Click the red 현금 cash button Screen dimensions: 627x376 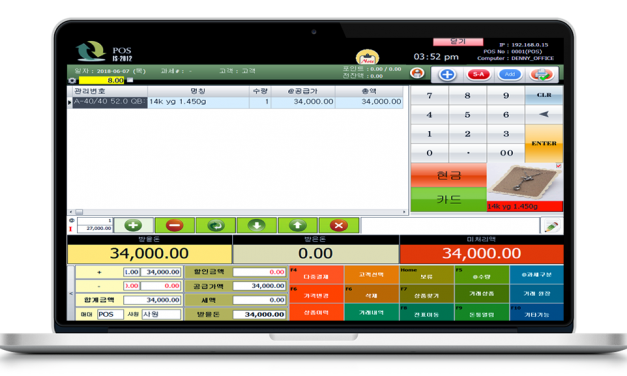point(449,175)
